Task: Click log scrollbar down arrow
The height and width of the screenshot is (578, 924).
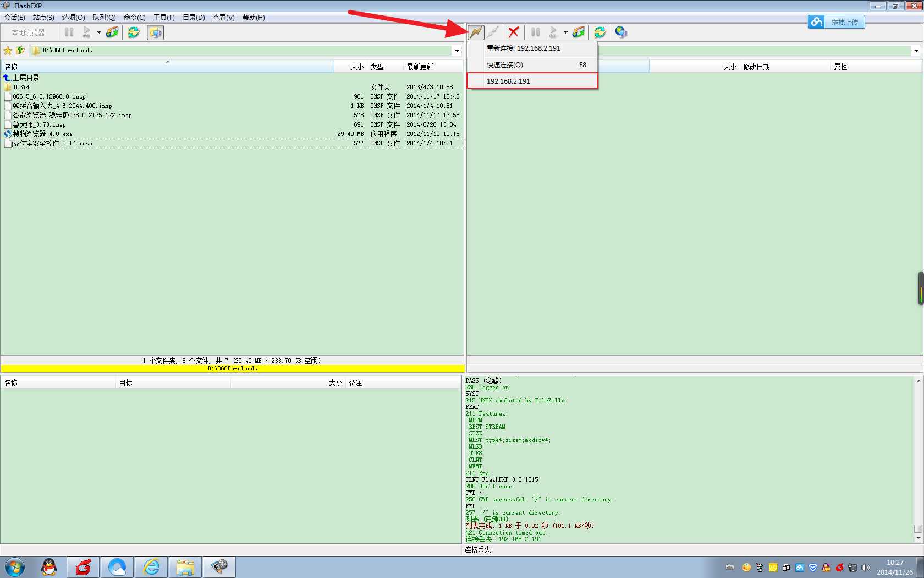Action: (918, 538)
